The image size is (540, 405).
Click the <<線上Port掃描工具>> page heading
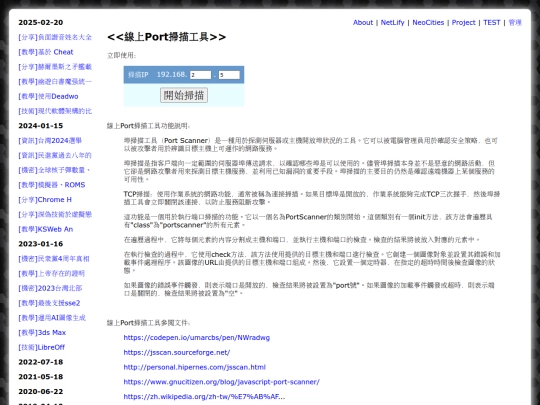[x=166, y=37]
